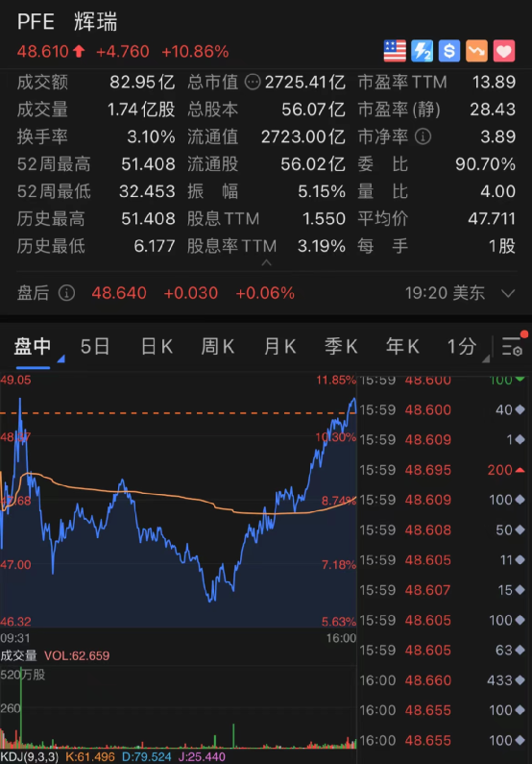Open info icon next to 市净率

[x=423, y=136]
